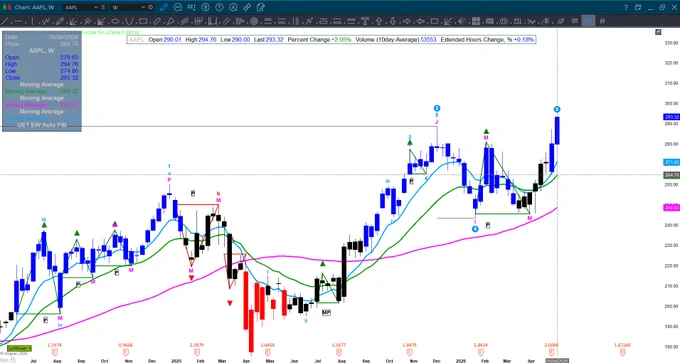Click the circled B icon in title bar
The width and height of the screenshot is (680, 363).
(x=206, y=7)
